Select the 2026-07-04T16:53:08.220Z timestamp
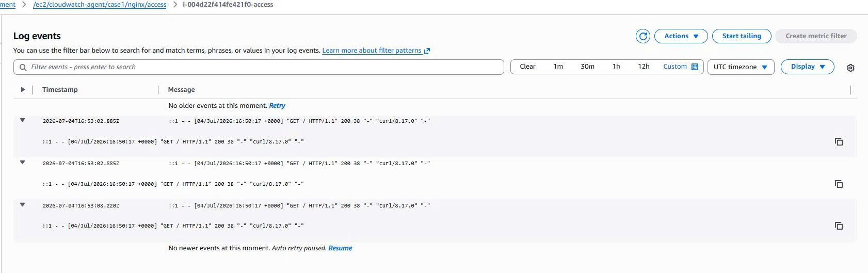The width and height of the screenshot is (868, 273). click(81, 205)
